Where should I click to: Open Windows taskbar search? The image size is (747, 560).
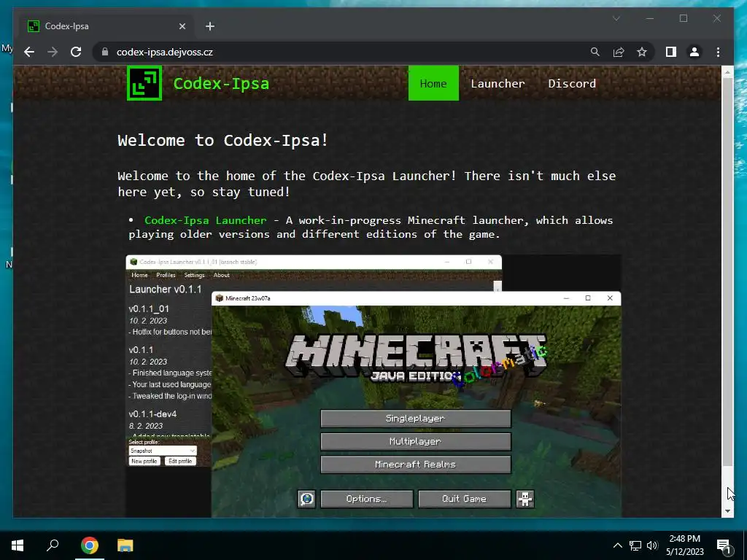click(53, 545)
